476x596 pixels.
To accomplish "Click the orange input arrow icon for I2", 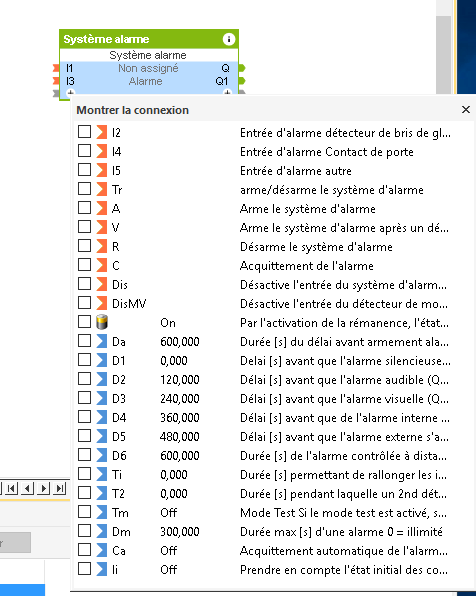I will pyautogui.click(x=102, y=132).
